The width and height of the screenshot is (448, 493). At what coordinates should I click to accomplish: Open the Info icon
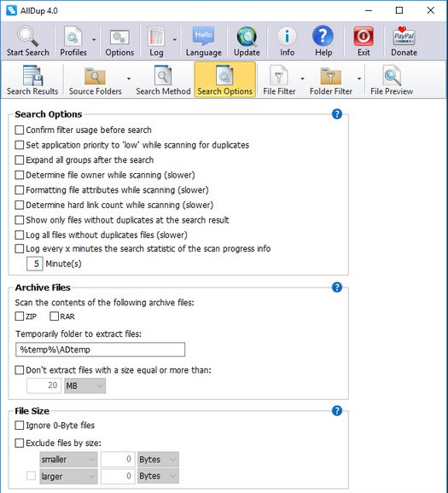tap(287, 37)
